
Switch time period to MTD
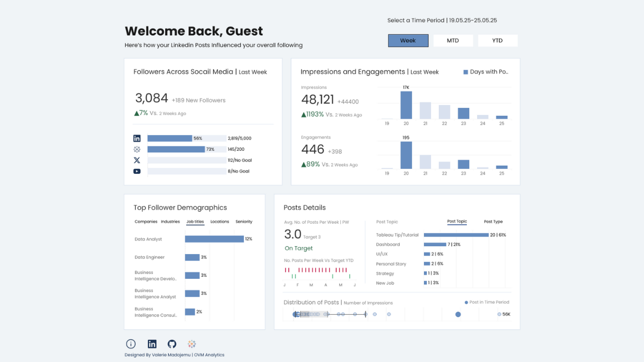click(452, 41)
